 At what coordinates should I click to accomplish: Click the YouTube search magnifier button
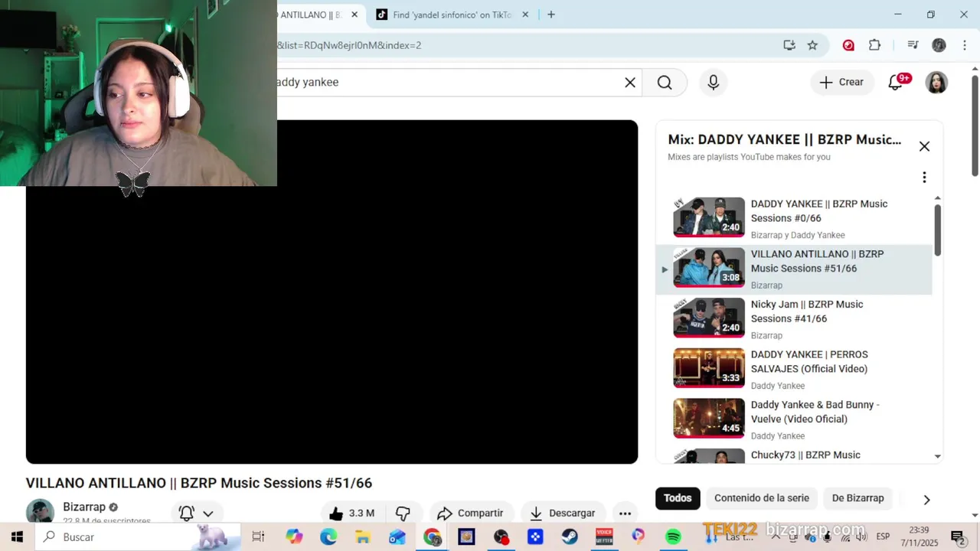[x=665, y=83]
